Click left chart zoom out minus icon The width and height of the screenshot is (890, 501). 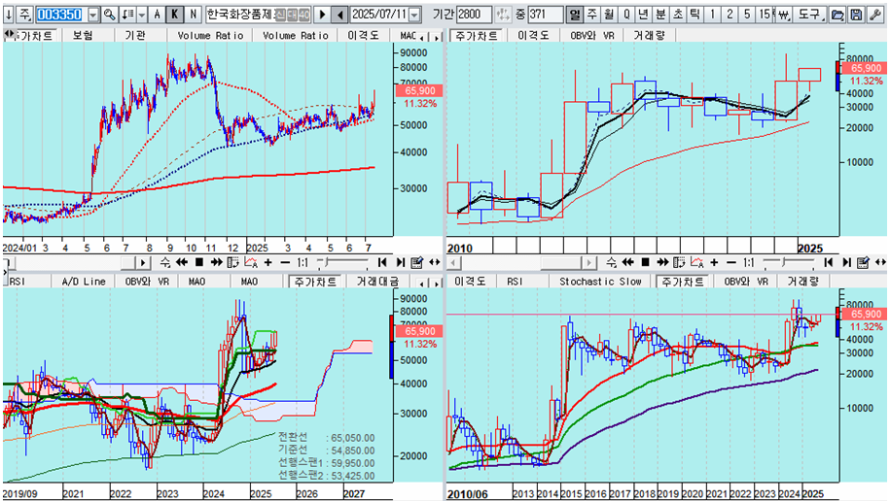point(285,262)
